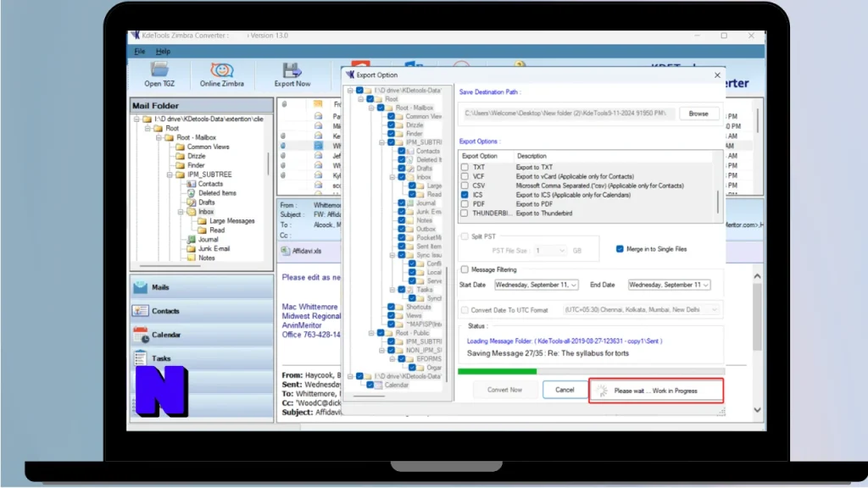The width and height of the screenshot is (868, 488).
Task: Start Export Now from the toolbar
Action: [292, 75]
